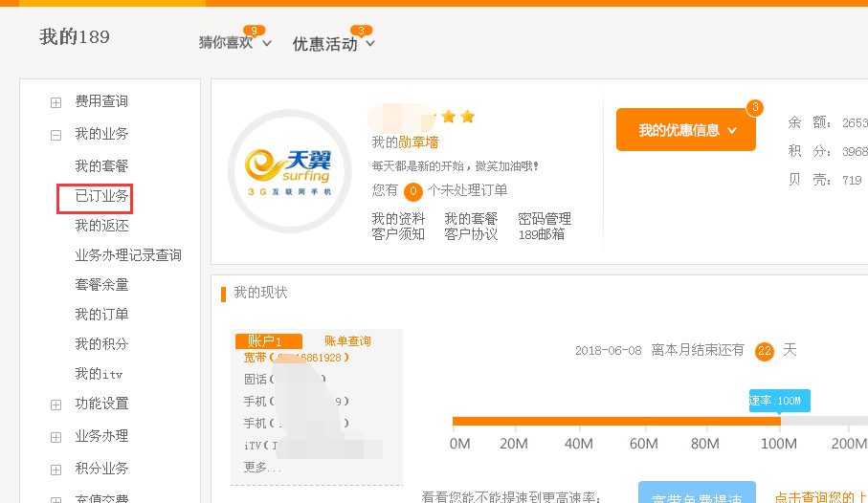Image resolution: width=868 pixels, height=503 pixels.
Task: Open the 我的优惠信息 dropdown button
Action: pos(686,129)
